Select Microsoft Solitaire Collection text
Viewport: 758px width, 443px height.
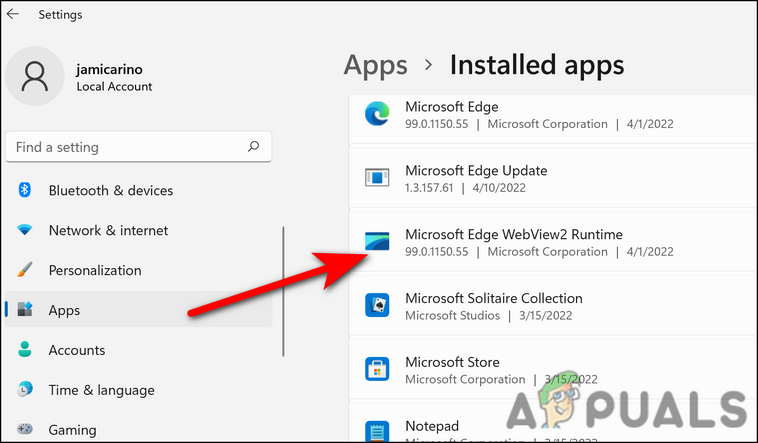pos(494,298)
